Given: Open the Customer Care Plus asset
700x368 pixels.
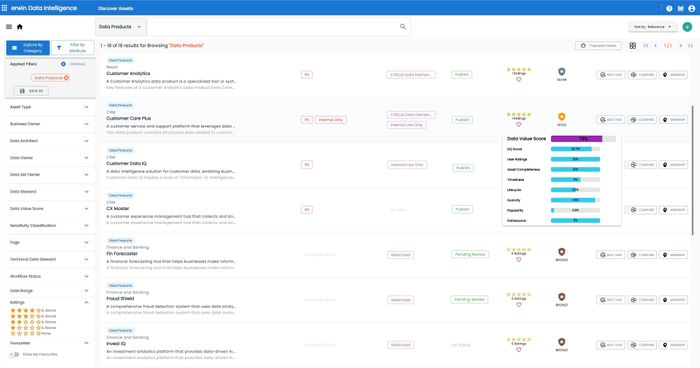Looking at the screenshot, I should pyautogui.click(x=129, y=118).
